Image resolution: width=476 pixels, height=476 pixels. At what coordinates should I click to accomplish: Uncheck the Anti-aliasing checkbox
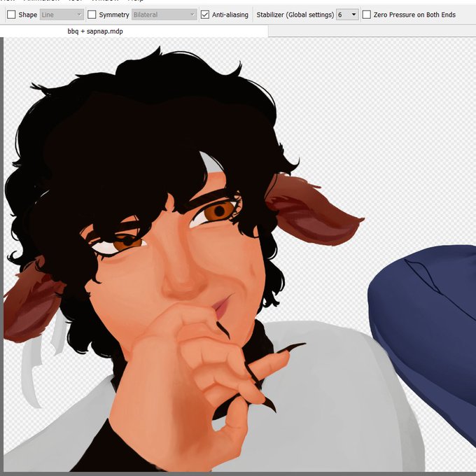coord(205,15)
